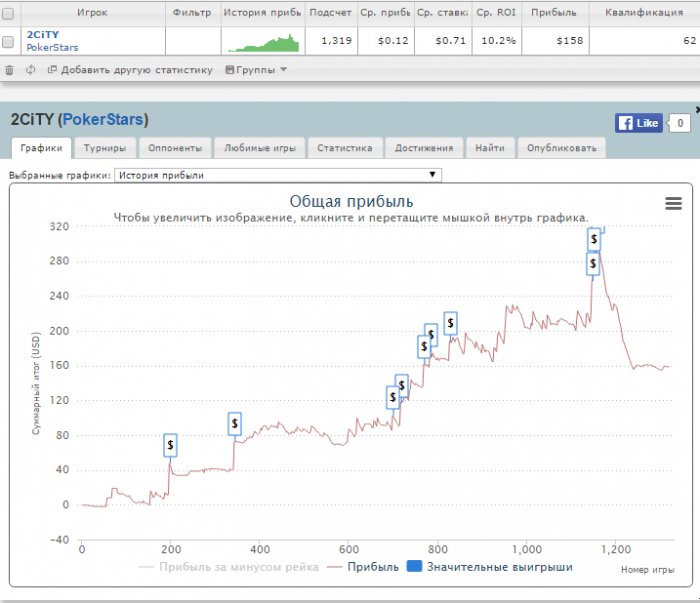Screen dimensions: 700x603
Task: Switch to the 'Опубликовать' tab
Action: coord(562,148)
